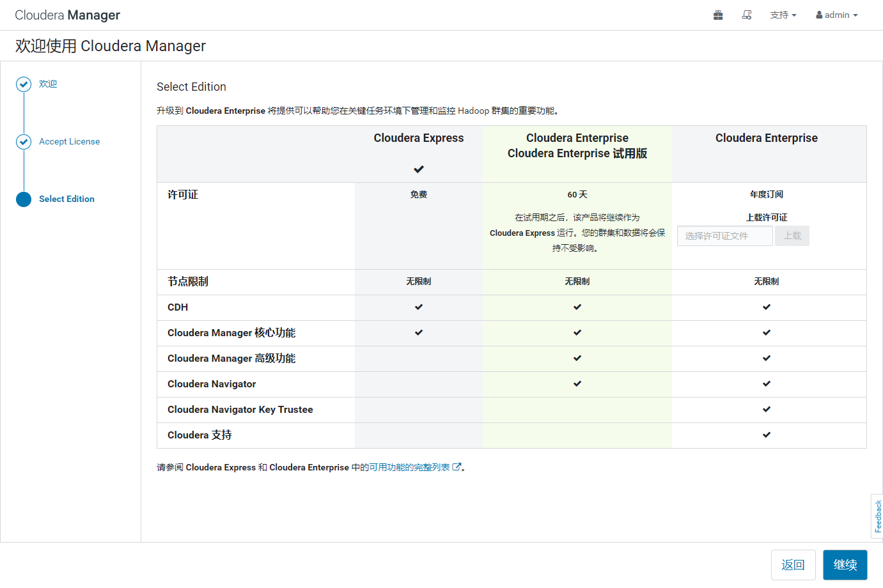
Task: Click the 欢迎 step check circle icon
Action: [24, 84]
